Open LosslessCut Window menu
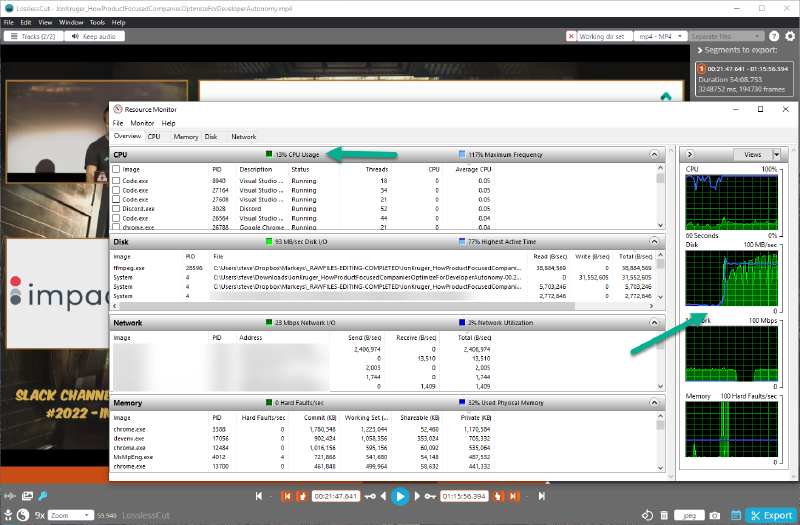This screenshot has width=800, height=525. (71, 22)
